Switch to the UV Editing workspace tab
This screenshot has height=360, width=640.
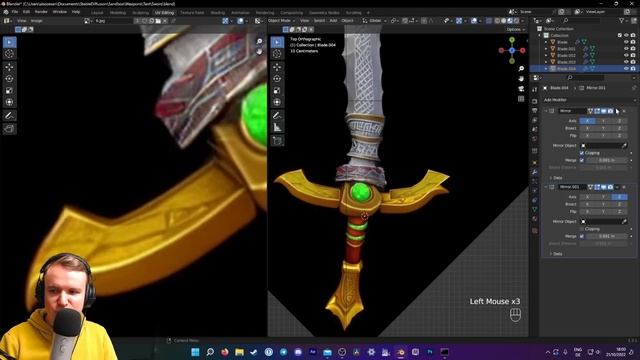click(164, 13)
